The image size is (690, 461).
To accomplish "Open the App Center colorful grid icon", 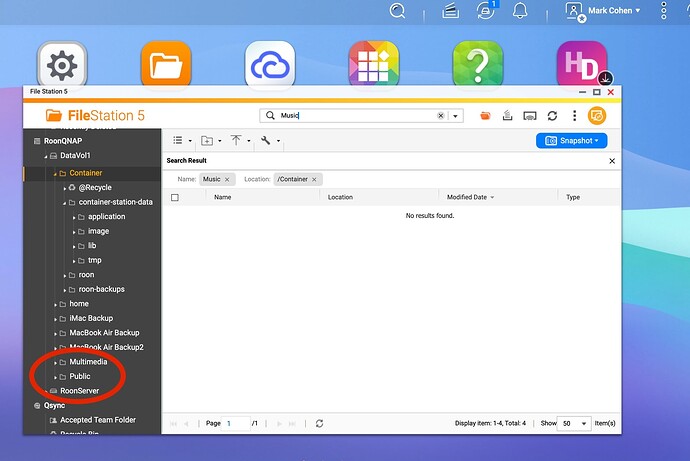I will 374,66.
